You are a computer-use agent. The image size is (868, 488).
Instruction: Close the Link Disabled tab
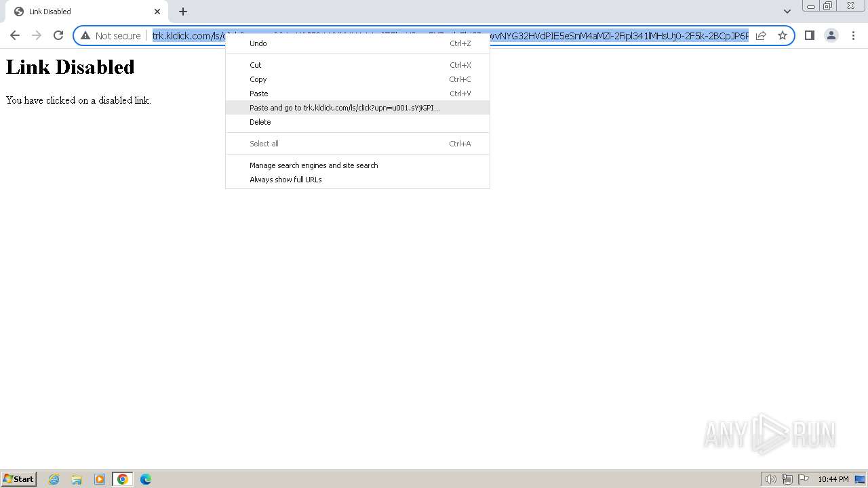[x=157, y=12]
